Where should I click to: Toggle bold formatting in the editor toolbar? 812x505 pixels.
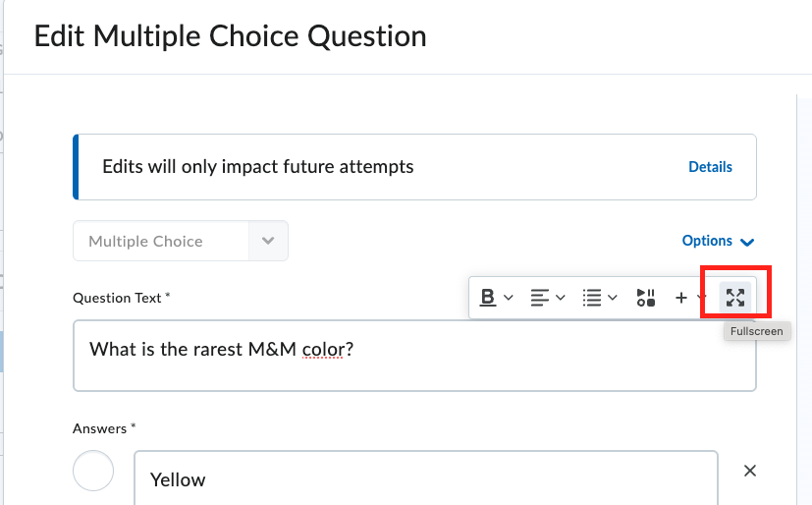pos(488,298)
